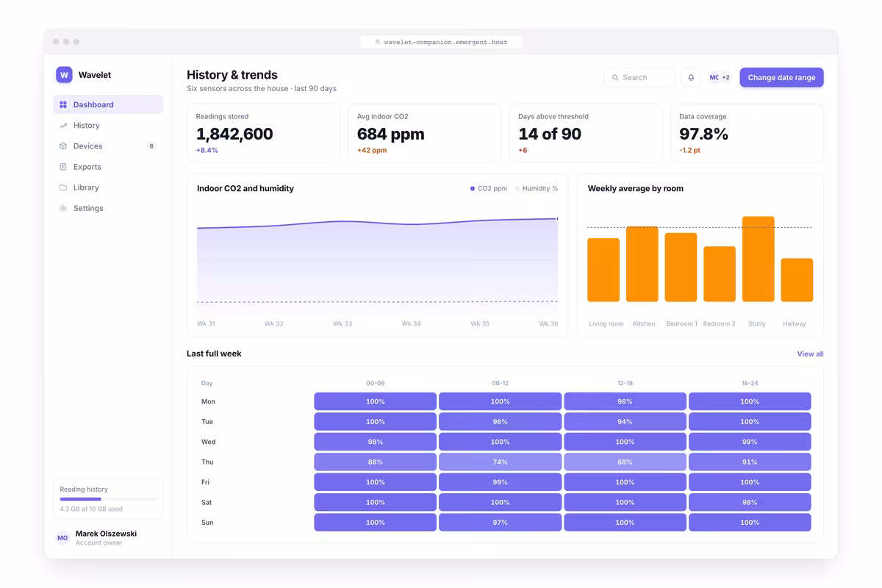Toggle the CO2 ppm legend series
This screenshot has height=588, width=882.
pos(489,188)
